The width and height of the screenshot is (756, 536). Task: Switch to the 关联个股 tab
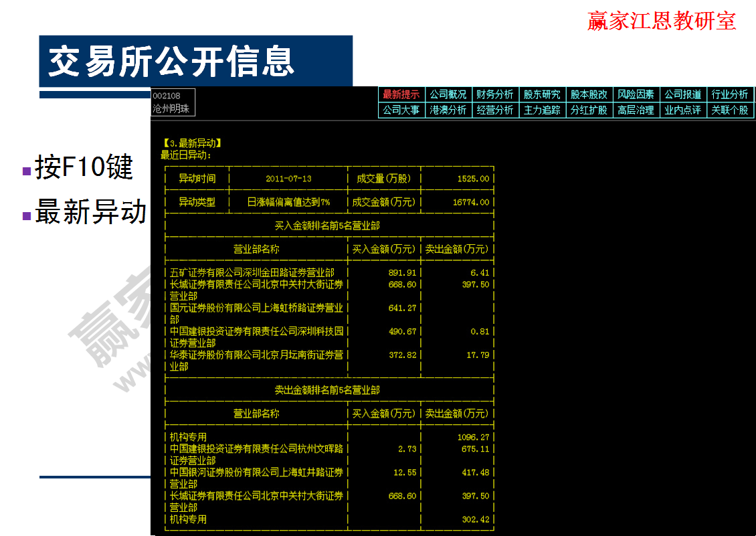729,110
